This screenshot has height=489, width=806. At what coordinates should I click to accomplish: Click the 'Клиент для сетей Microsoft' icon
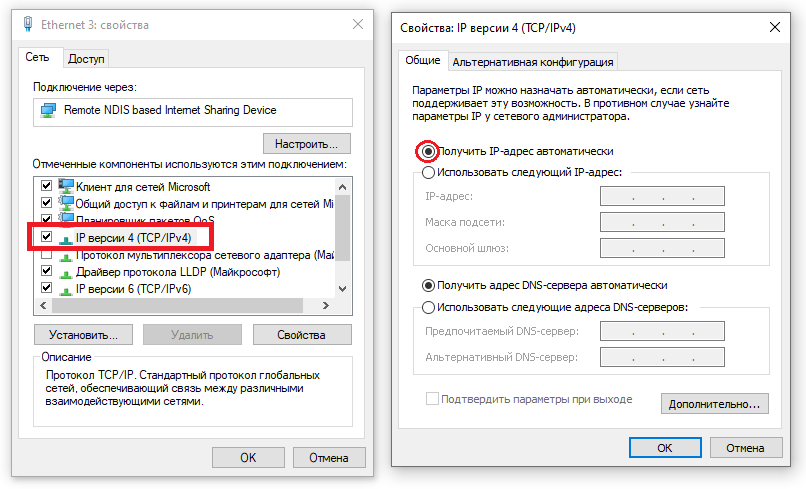tap(67, 186)
